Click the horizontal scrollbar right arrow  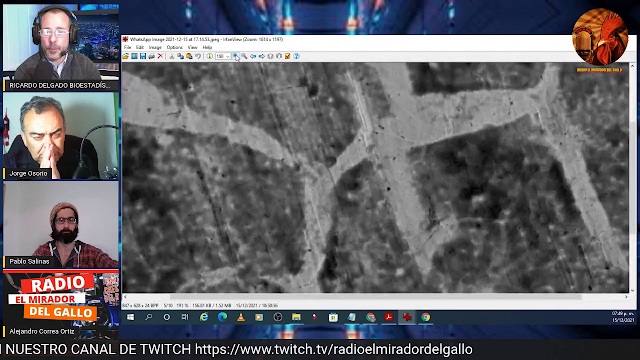[x=626, y=297]
